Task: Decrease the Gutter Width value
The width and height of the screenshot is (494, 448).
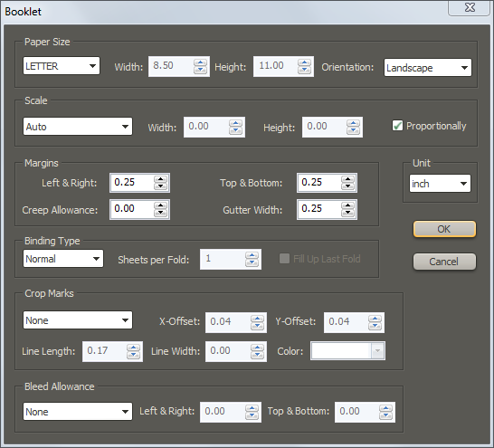Action: (x=347, y=213)
